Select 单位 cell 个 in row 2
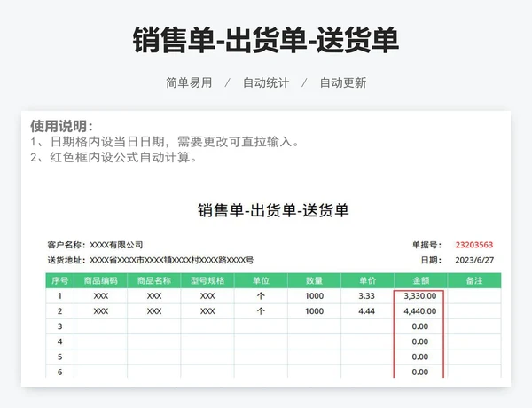Screen dimensions: 532x408 [x=261, y=311]
